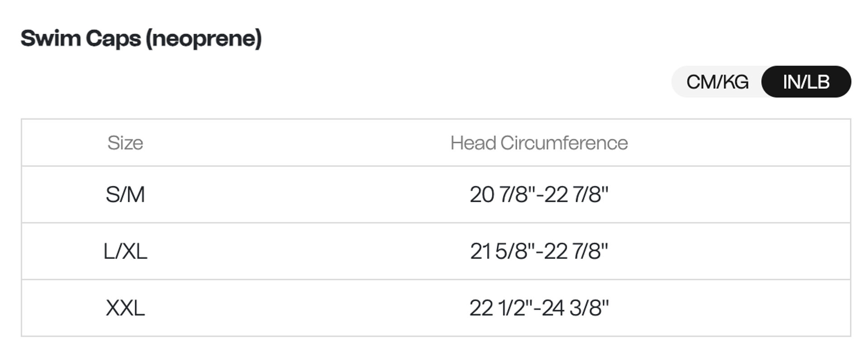This screenshot has width=868, height=357.
Task: Click the word Circumference in header
Action: 564,143
